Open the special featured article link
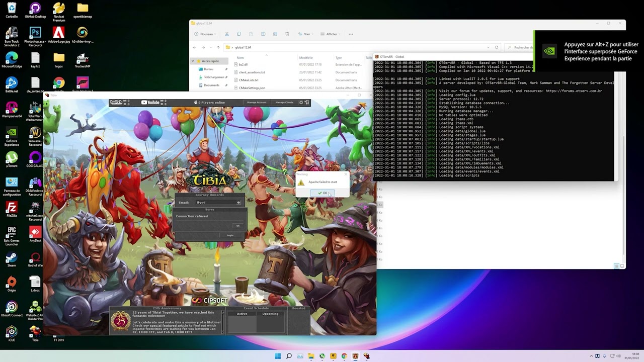Screen dimensions: 644x362 click(x=169, y=325)
